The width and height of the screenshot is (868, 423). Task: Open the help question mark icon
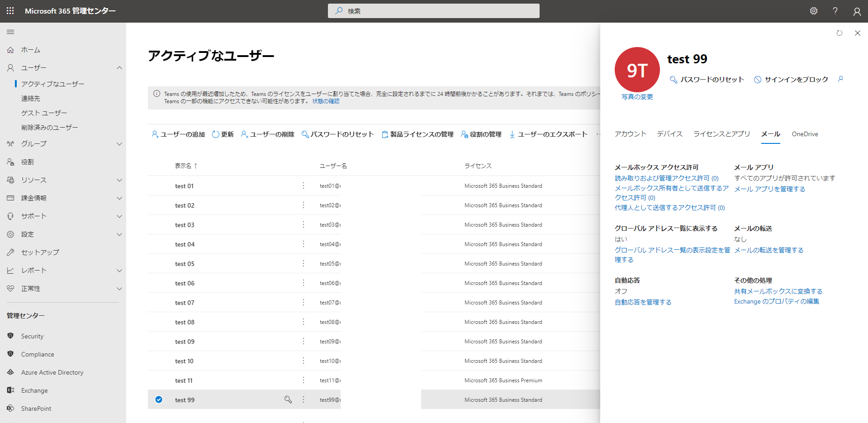835,11
